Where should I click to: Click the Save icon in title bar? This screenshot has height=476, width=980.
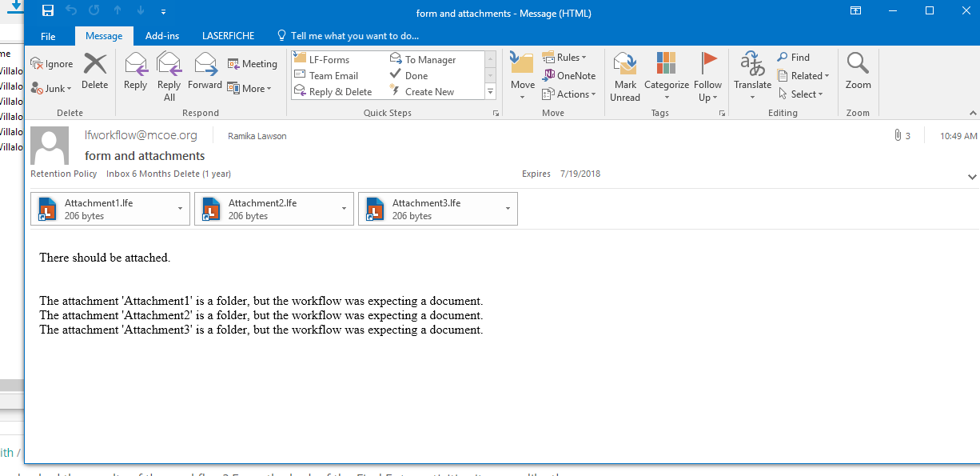[48, 11]
